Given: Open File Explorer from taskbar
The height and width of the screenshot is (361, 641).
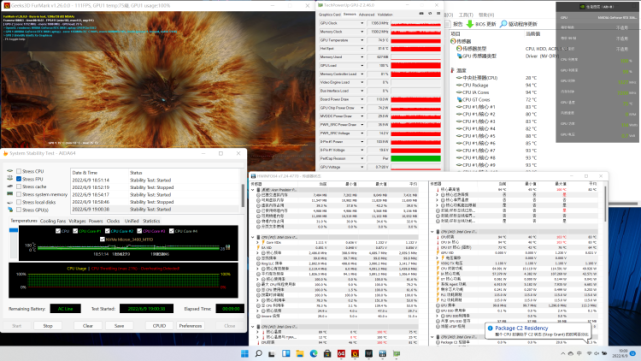Looking at the screenshot, I should point(300,354).
